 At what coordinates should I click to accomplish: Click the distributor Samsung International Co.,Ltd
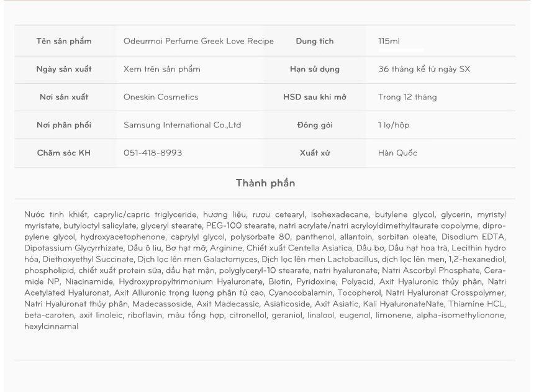click(x=183, y=125)
